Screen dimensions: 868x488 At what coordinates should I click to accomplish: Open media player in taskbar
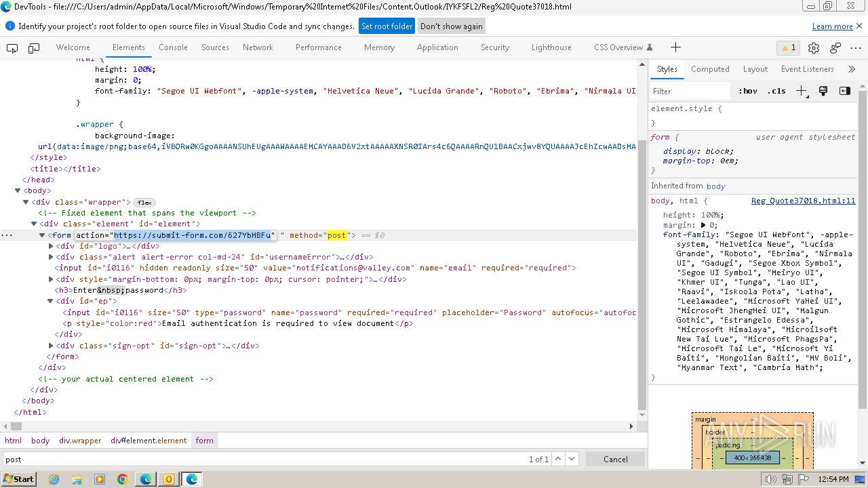click(x=100, y=479)
